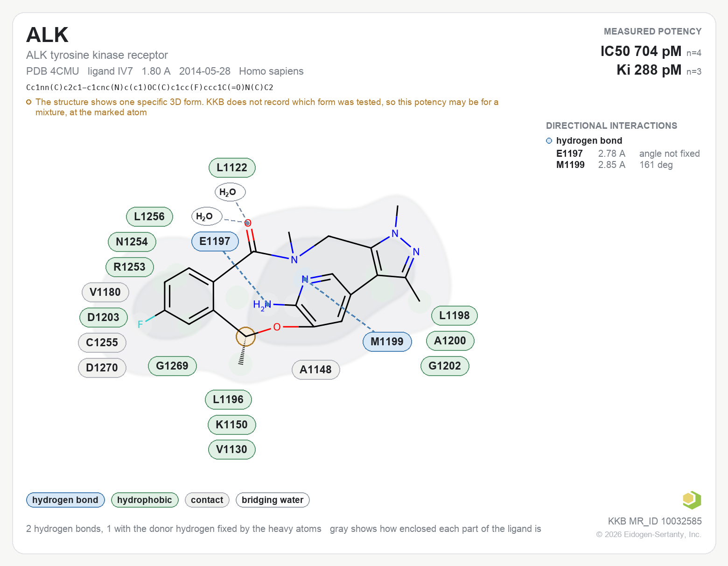Choose residue D1270
The image size is (728, 566).
point(102,368)
